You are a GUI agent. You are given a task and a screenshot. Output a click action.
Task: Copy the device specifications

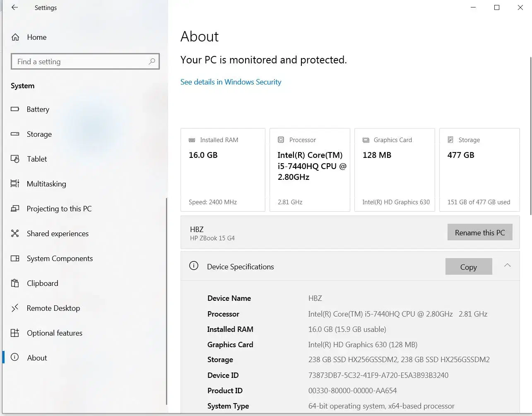468,267
